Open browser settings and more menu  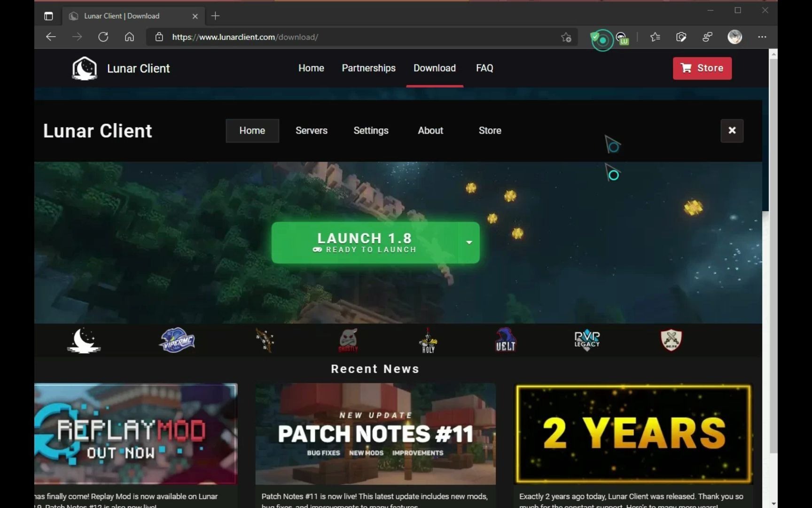[762, 37]
